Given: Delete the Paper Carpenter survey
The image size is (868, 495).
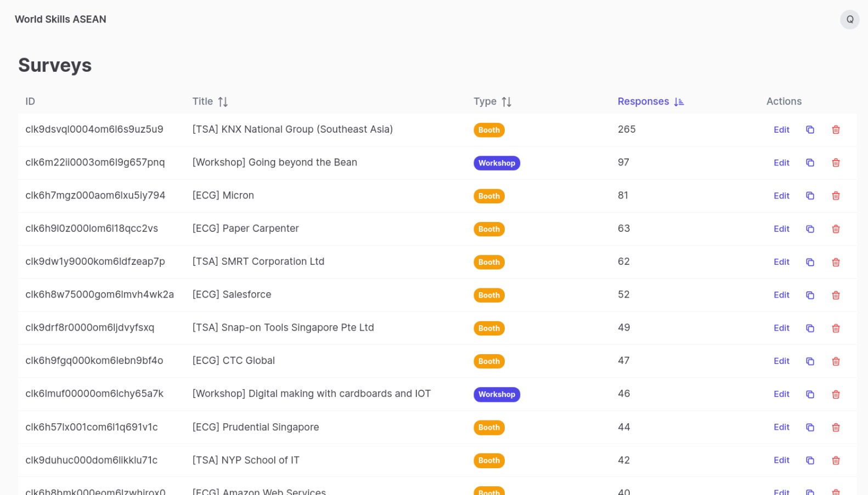Looking at the screenshot, I should (x=836, y=229).
